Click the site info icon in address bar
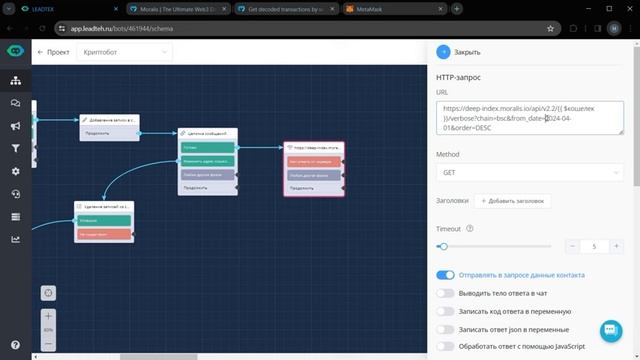Viewport: 640px width, 360px height. click(x=62, y=29)
